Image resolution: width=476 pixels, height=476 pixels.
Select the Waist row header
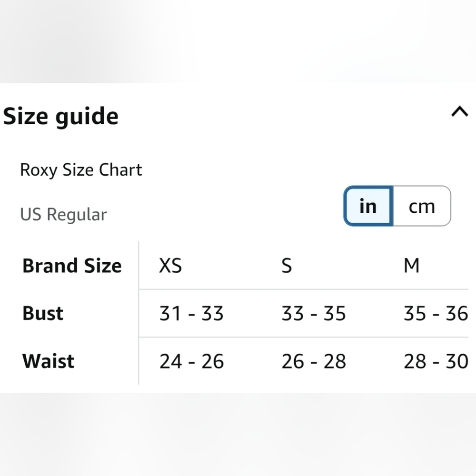48,361
